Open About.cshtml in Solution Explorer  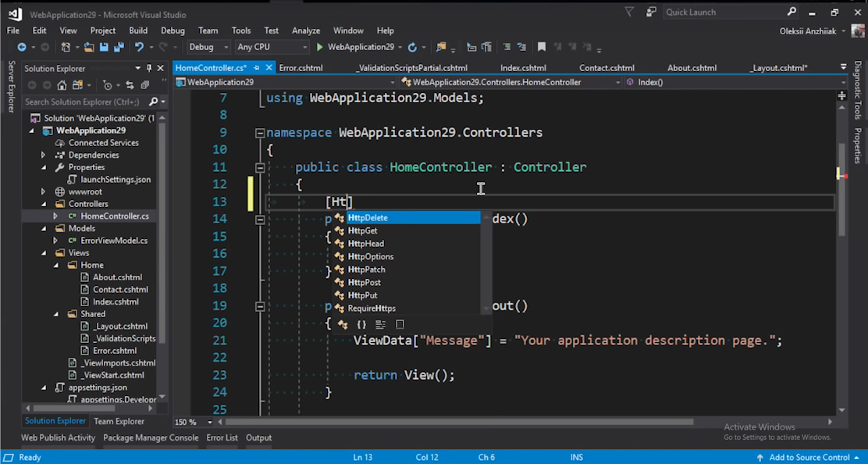[117, 277]
